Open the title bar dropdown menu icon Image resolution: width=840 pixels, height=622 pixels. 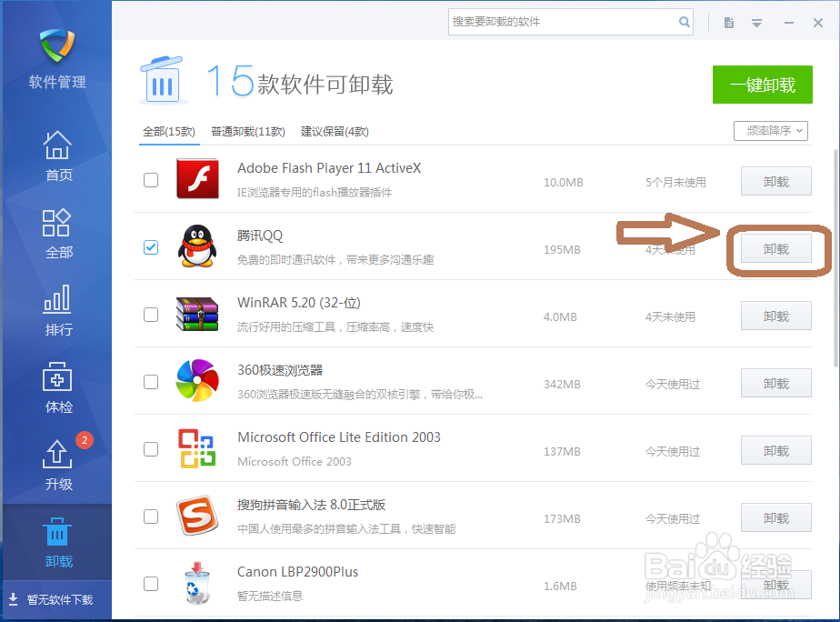(756, 23)
